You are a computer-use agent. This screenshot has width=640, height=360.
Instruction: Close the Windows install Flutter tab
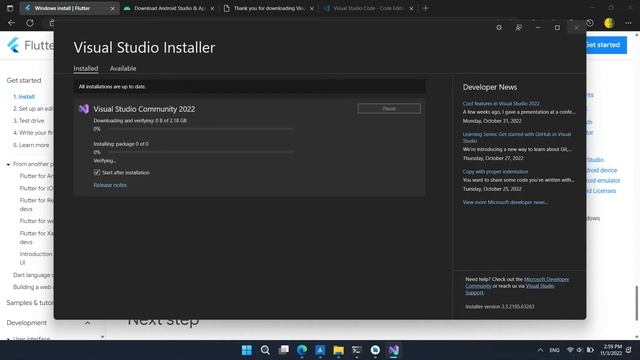click(x=113, y=8)
